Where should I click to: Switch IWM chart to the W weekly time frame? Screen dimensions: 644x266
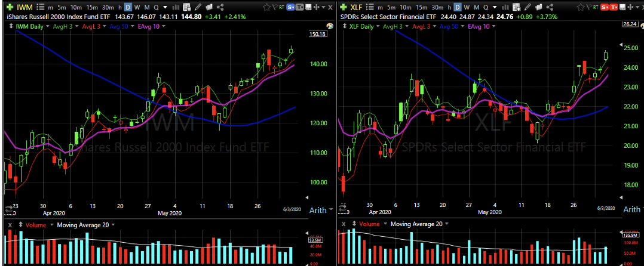pos(137,7)
